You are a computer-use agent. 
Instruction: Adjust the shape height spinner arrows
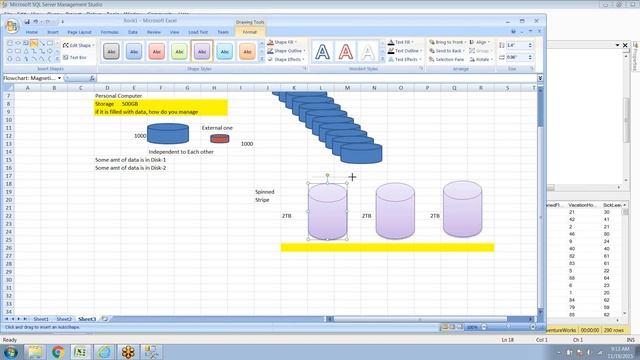[530, 45]
